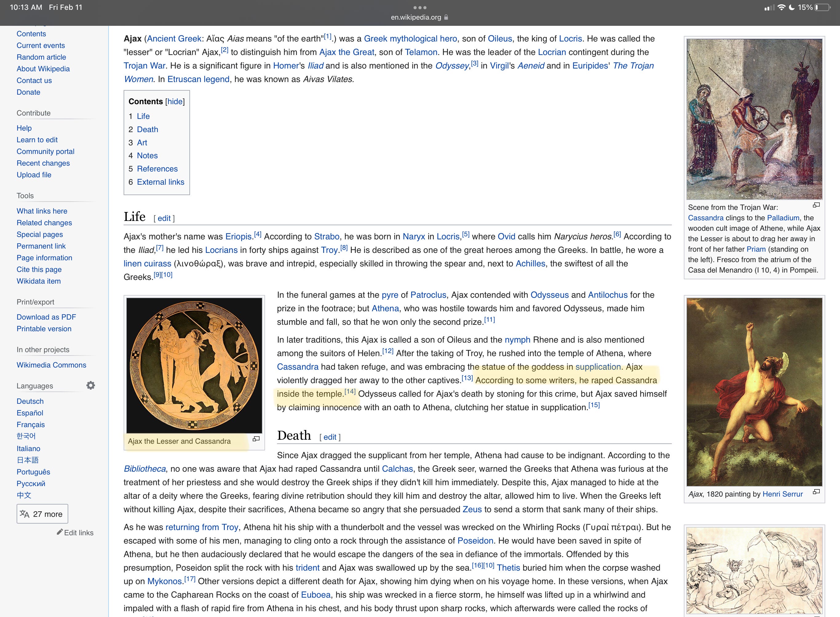The height and width of the screenshot is (617, 840).
Task: Open the Special pages link
Action: click(x=40, y=234)
